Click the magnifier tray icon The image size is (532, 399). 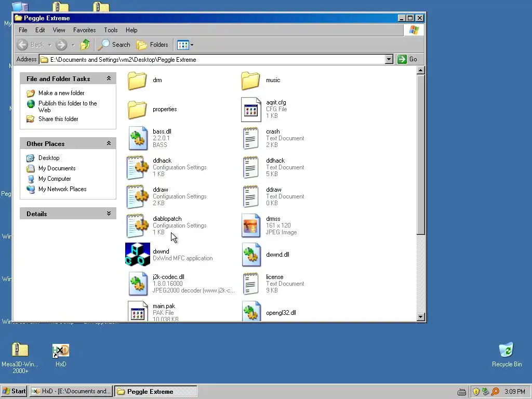tap(495, 392)
